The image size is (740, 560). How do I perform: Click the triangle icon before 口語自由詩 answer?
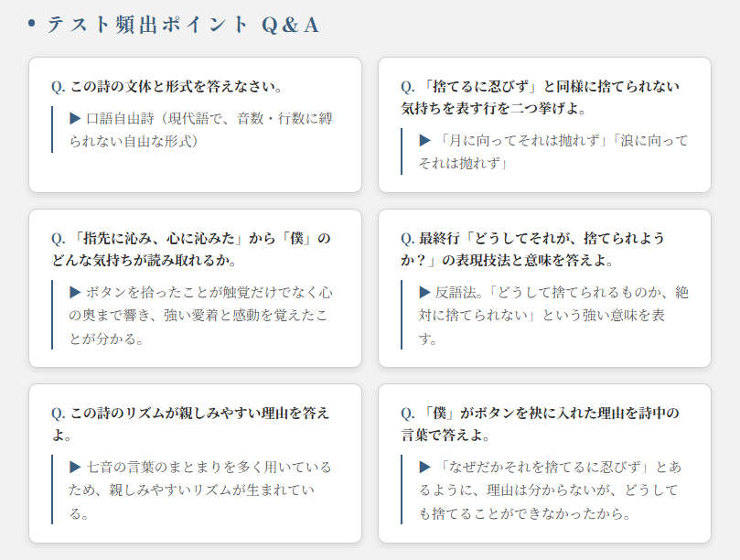pos(75,118)
